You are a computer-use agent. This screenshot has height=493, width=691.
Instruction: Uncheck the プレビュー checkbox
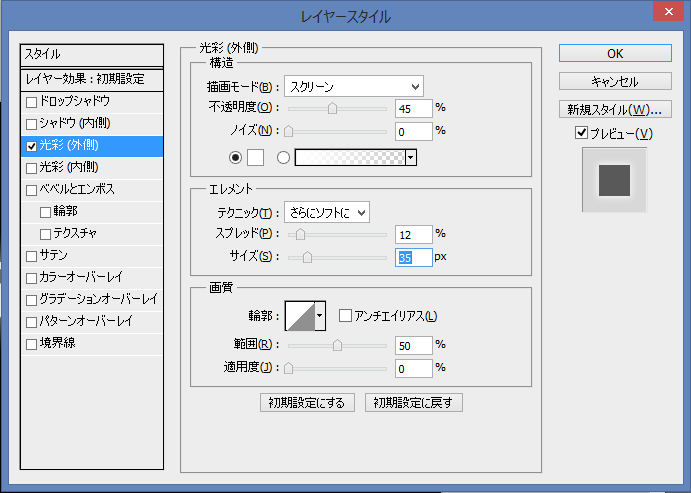[582, 133]
